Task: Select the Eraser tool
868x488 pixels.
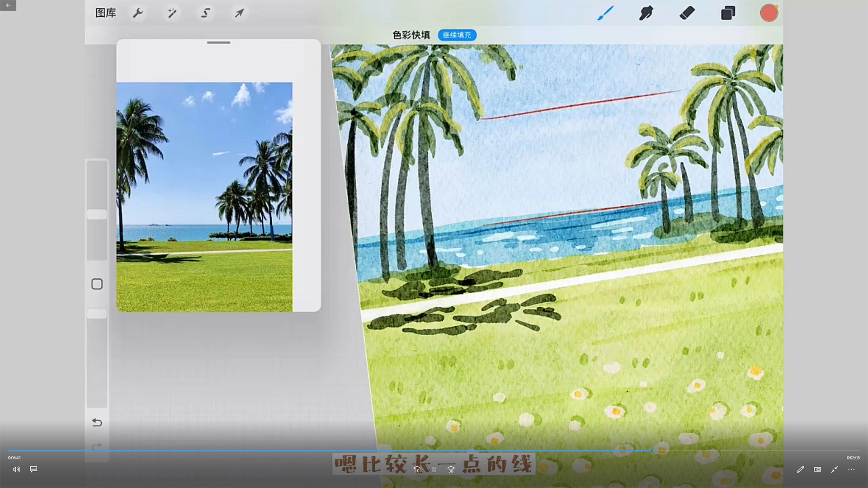Action: (x=687, y=13)
